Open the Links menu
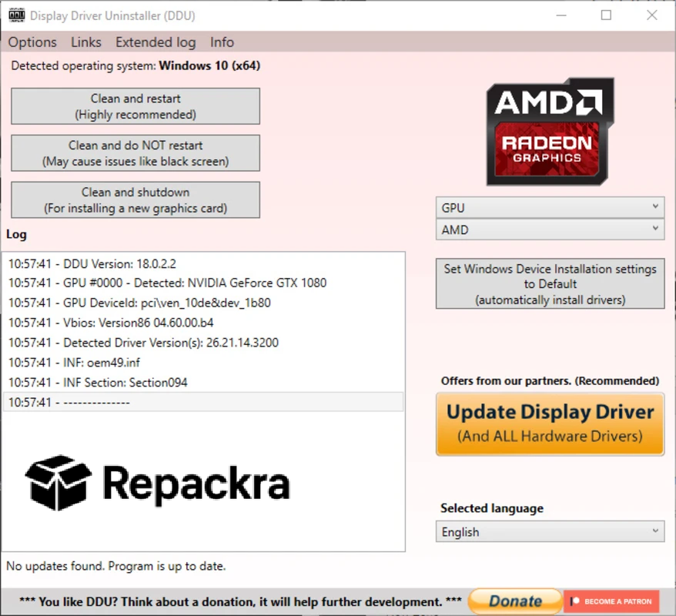 [x=85, y=42]
